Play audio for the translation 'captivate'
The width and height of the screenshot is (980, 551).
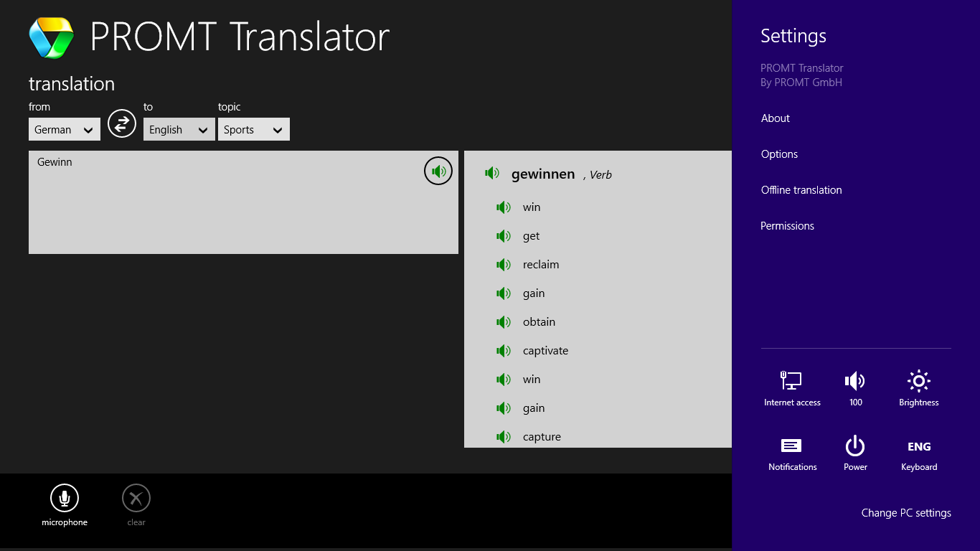pos(504,351)
